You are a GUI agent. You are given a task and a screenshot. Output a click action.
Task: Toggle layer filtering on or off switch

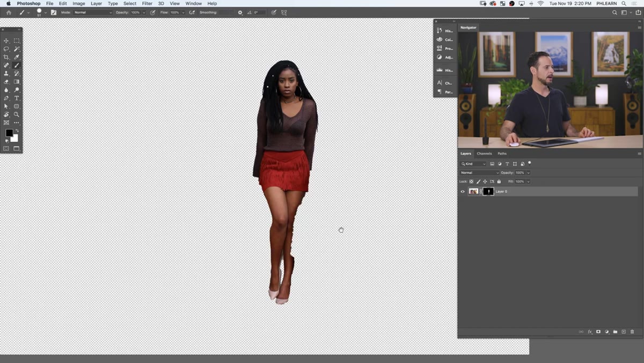[x=529, y=163]
